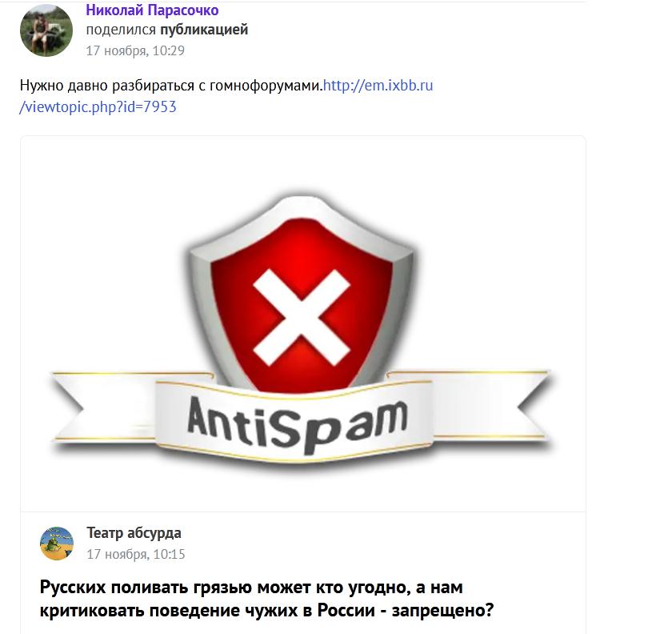672x634 pixels.
Task: Click the '17 ноября, 10:29' post timestamp
Action: point(135,50)
